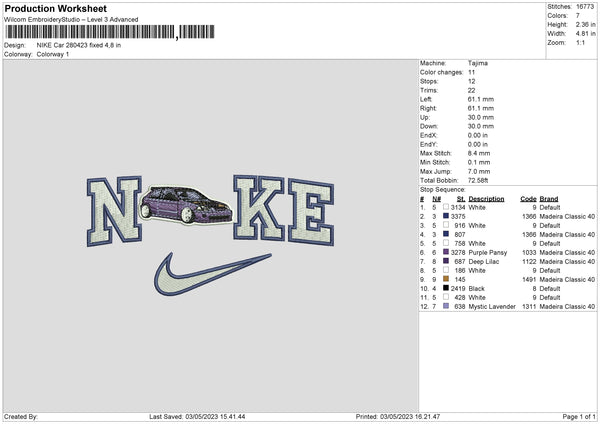
Task: Click the "EndX:" label
Action: click(429, 135)
